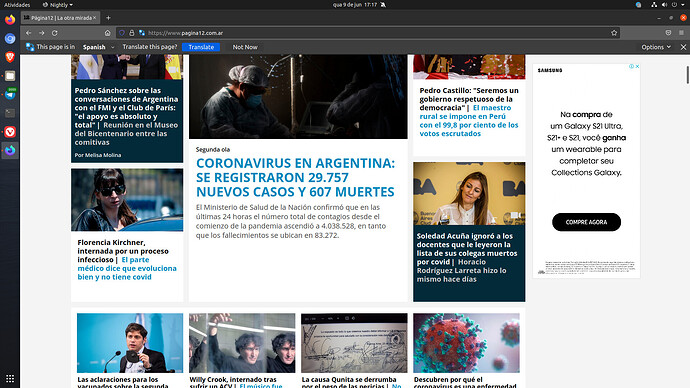Click the blue tray indicator icon

coord(639,5)
